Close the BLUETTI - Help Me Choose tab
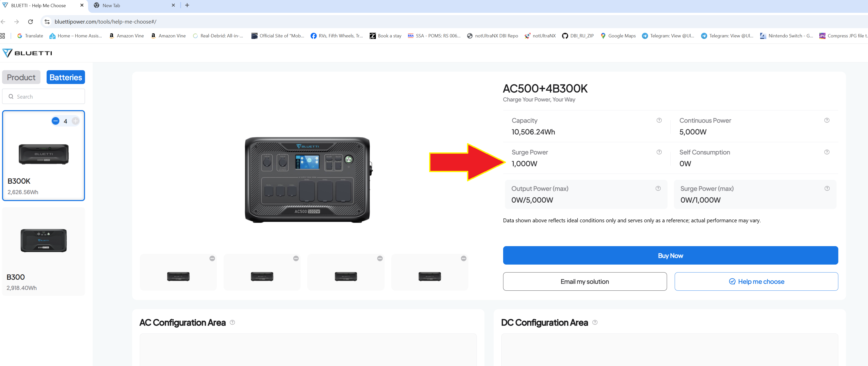This screenshot has width=868, height=366. pyautogui.click(x=82, y=5)
